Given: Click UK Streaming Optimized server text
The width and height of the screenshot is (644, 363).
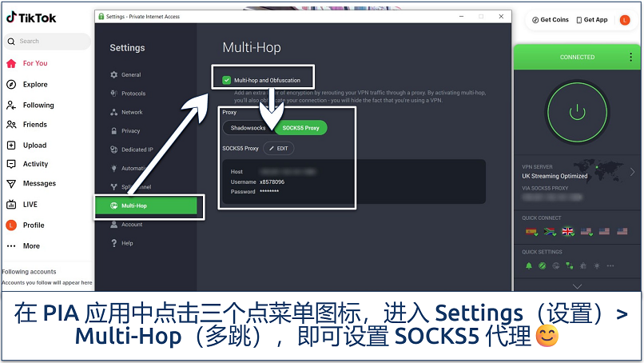Looking at the screenshot, I should pyautogui.click(x=555, y=176).
